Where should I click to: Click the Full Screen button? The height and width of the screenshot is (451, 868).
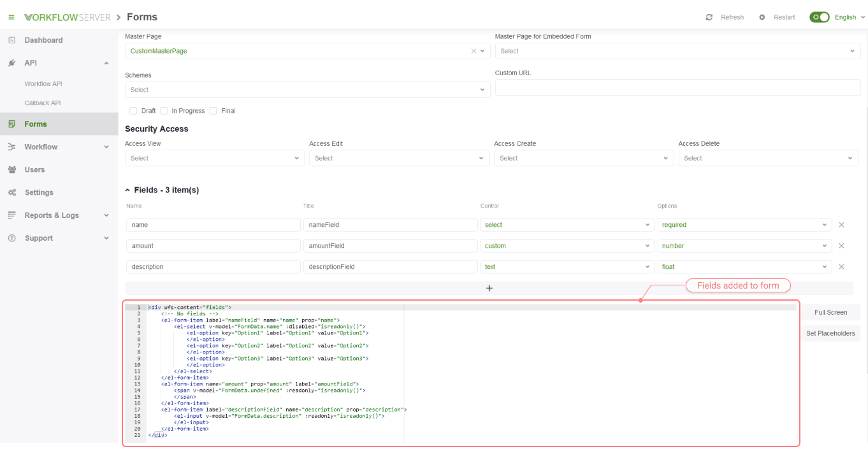(830, 312)
